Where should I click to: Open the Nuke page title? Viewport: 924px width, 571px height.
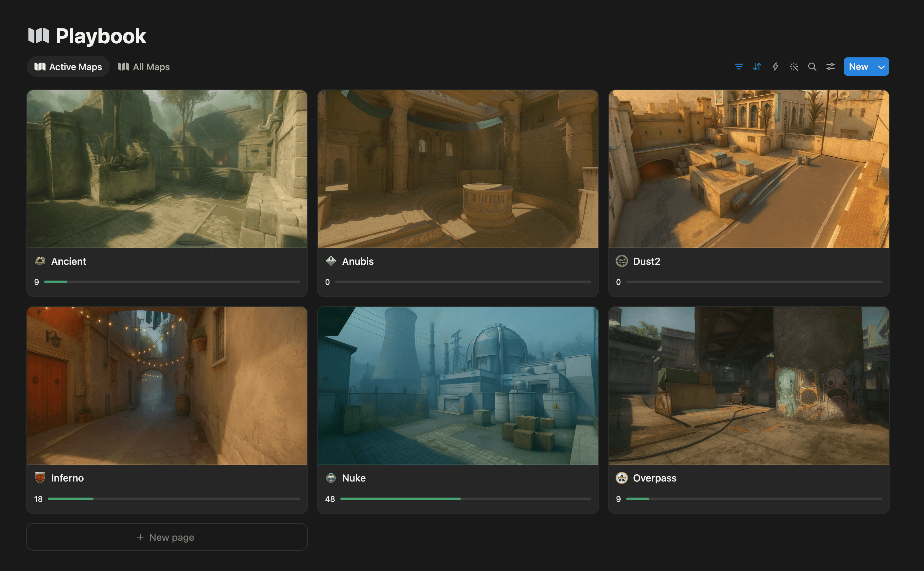click(x=353, y=478)
